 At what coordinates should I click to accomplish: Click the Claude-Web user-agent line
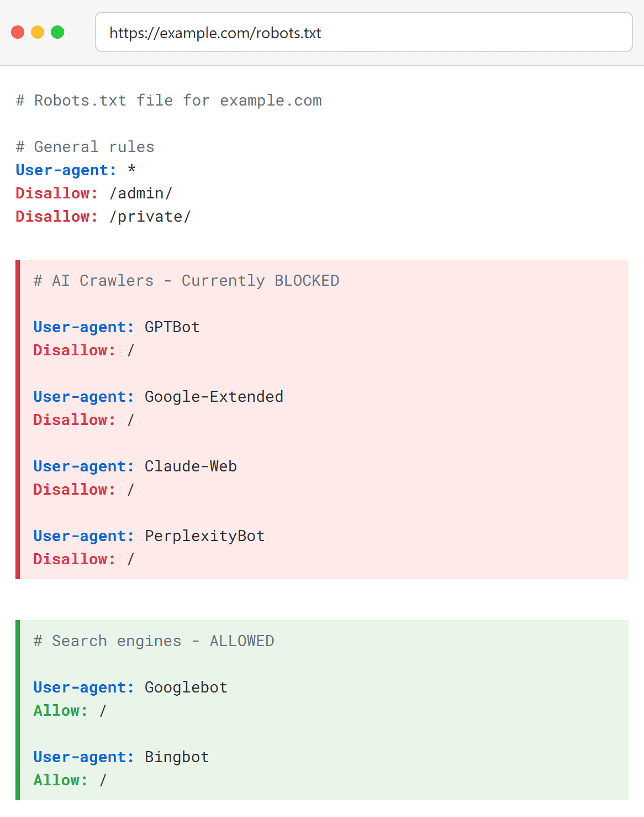(135, 466)
